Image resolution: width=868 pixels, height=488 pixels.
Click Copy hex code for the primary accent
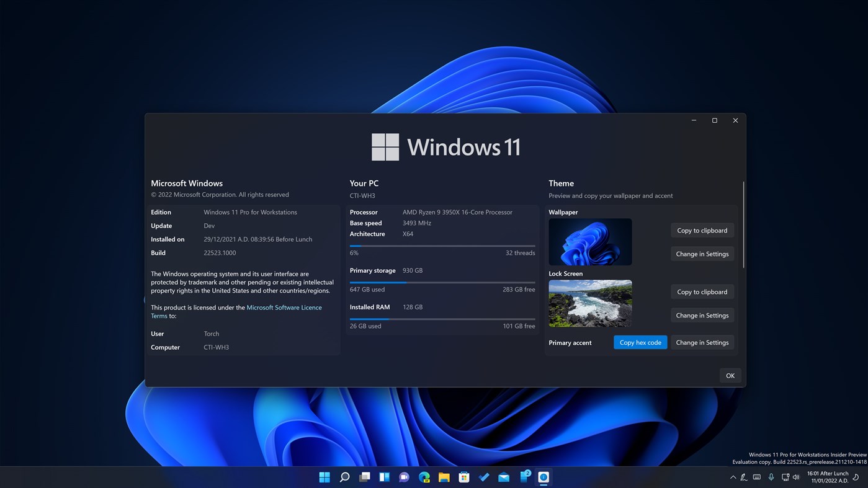[640, 342]
